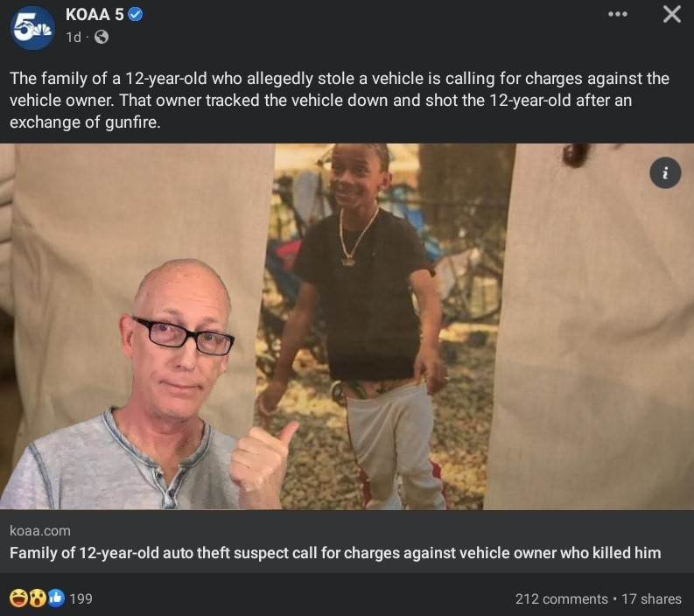Open the KOAA 5 page name
Screen dimensions: 694x616
click(x=95, y=15)
